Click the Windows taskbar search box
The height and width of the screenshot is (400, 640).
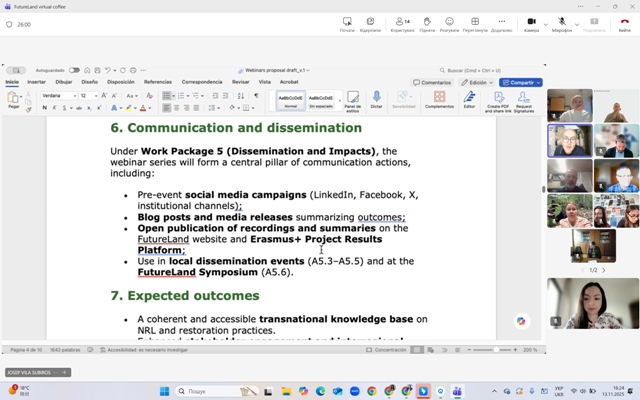pos(208,391)
